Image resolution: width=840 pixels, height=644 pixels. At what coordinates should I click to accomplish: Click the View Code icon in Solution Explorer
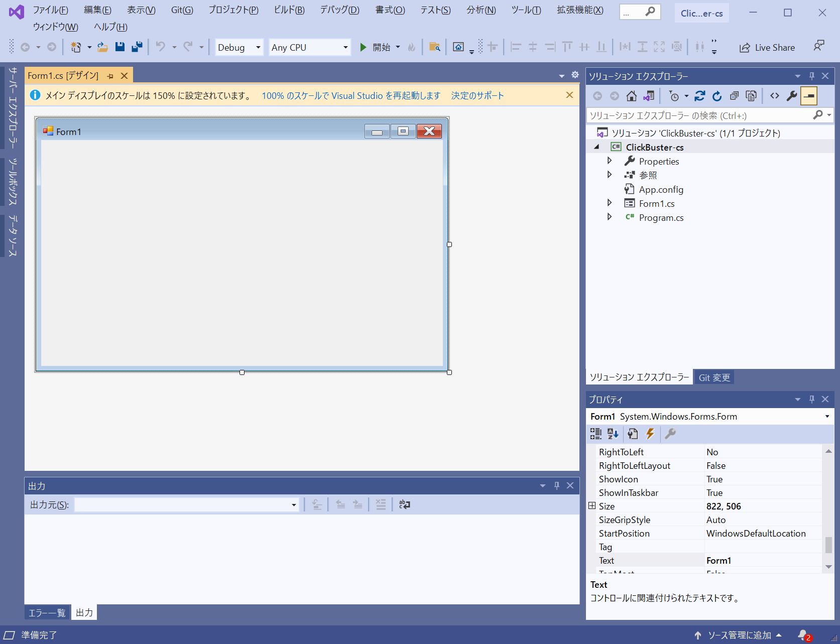click(775, 96)
